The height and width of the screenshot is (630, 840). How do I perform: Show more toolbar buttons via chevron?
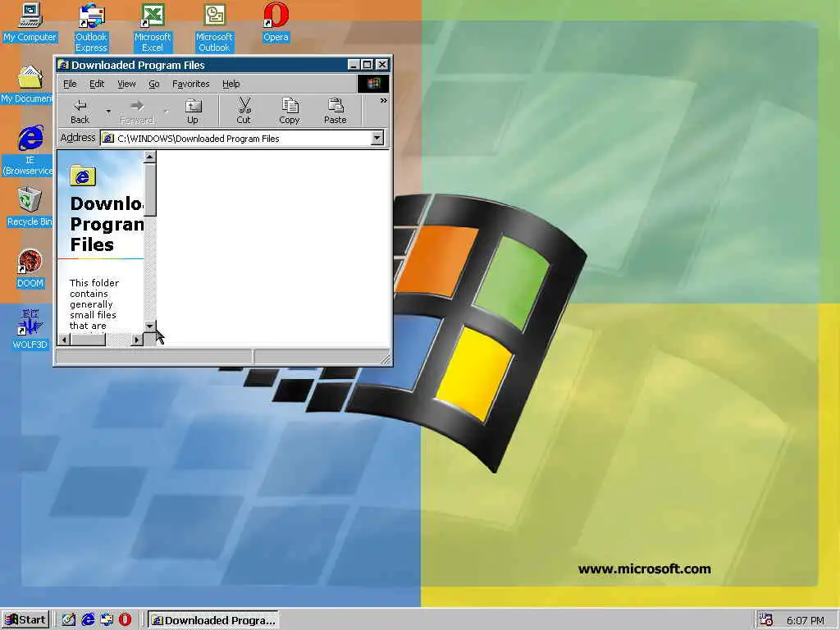(x=383, y=101)
